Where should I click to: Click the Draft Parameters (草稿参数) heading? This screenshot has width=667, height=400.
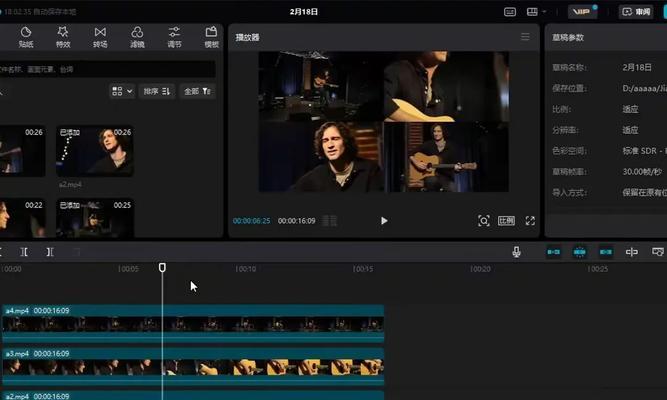click(568, 37)
